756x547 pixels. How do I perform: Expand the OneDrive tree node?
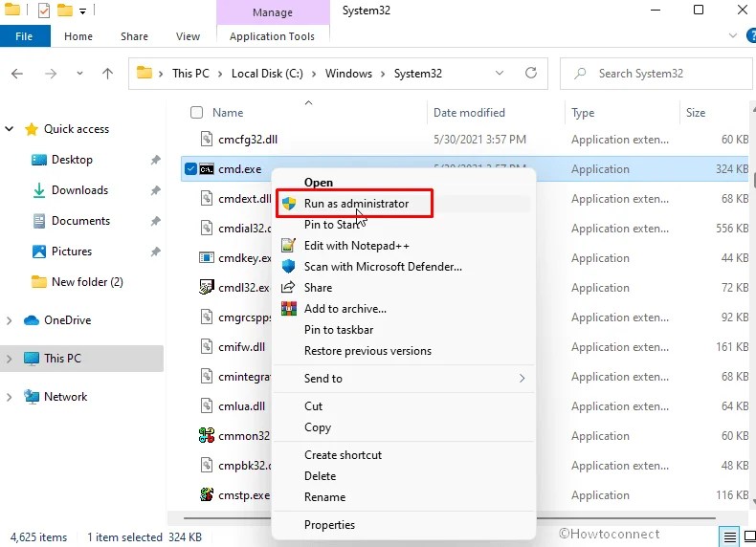[10, 320]
